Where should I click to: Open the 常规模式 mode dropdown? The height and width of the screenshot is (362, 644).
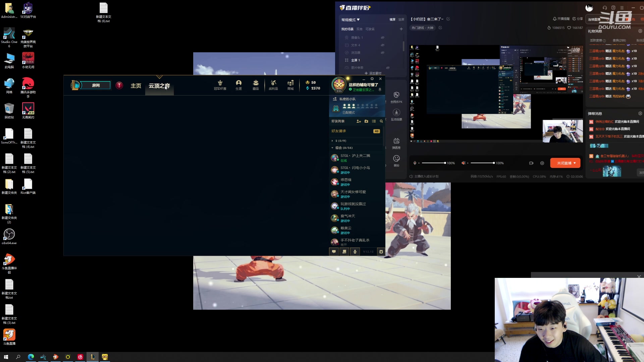tap(351, 20)
